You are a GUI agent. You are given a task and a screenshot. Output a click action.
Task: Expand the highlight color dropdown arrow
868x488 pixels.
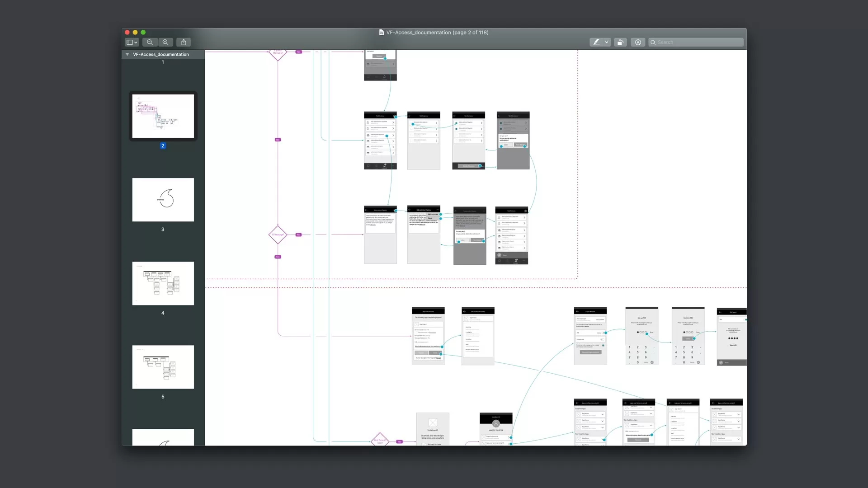tap(607, 42)
